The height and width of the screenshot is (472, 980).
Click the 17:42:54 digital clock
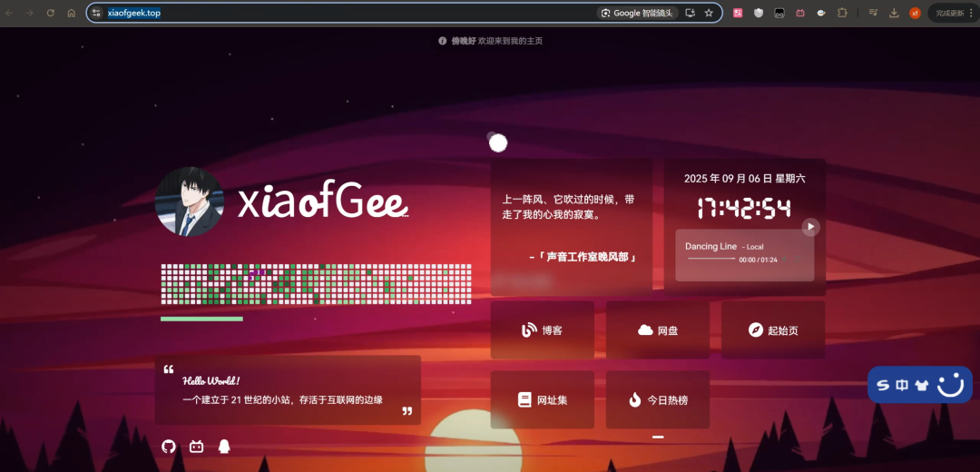pos(744,209)
